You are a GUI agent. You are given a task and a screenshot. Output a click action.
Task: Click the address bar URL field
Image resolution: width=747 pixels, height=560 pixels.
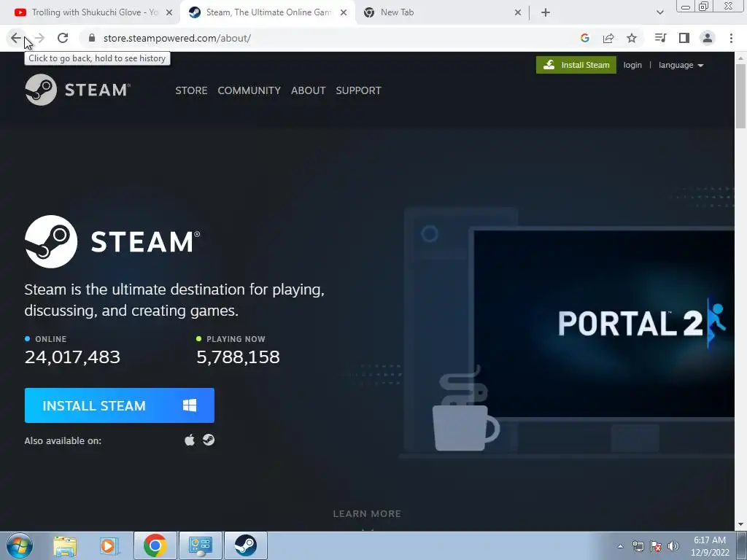point(329,38)
